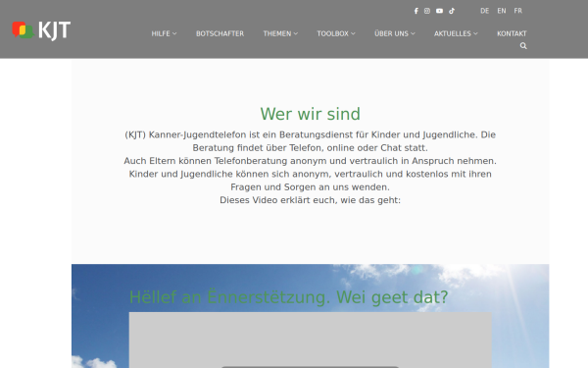Click the 'Wer wir sind' heading
This screenshot has height=368, width=588.
[310, 114]
